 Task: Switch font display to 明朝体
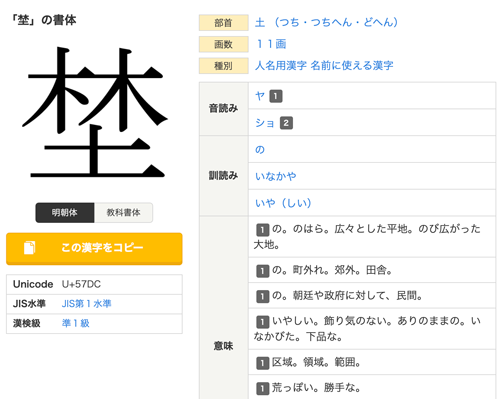[x=65, y=213]
